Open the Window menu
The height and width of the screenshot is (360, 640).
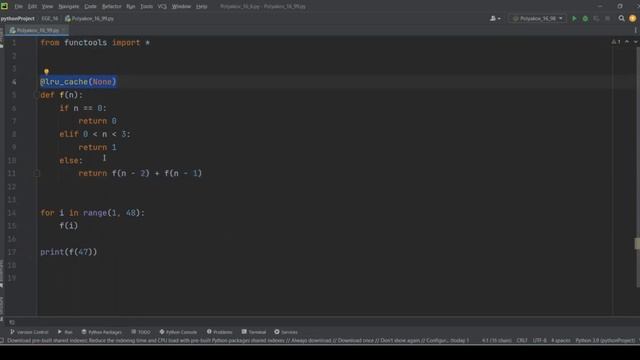click(x=181, y=7)
